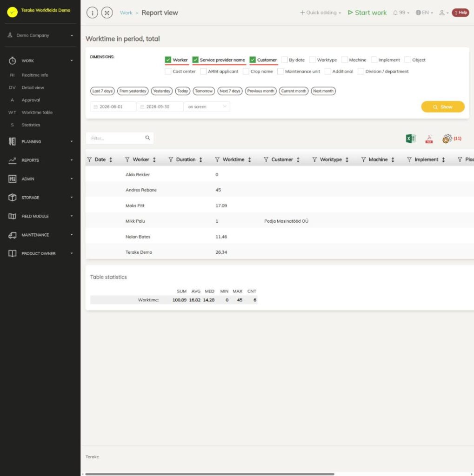Viewport: 474px width, 476px height.
Task: Check the Cost center dimension checkbox
Action: click(168, 71)
